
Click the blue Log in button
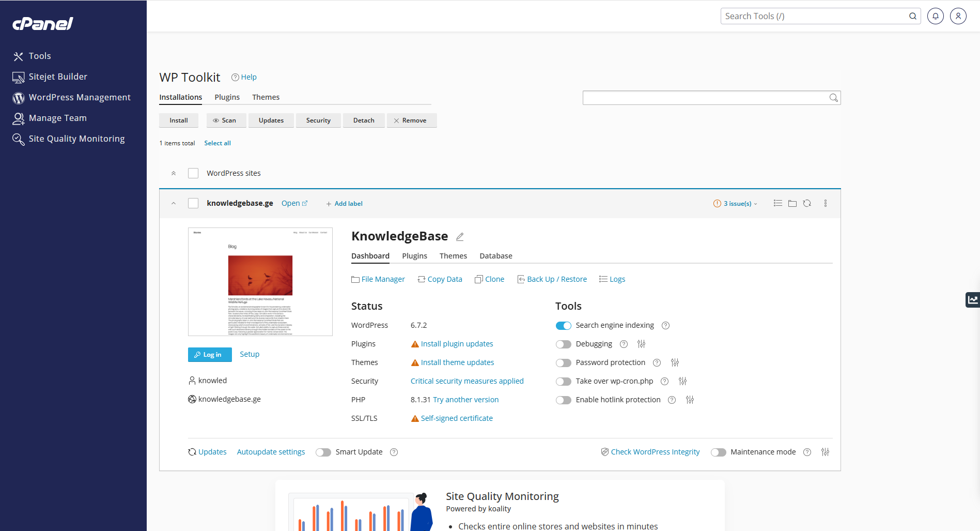coord(210,355)
